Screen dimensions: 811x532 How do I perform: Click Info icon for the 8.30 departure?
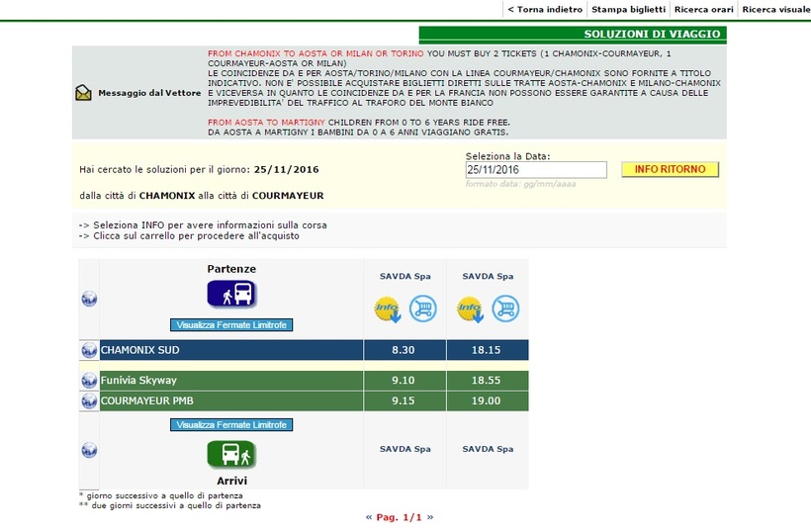click(x=387, y=310)
